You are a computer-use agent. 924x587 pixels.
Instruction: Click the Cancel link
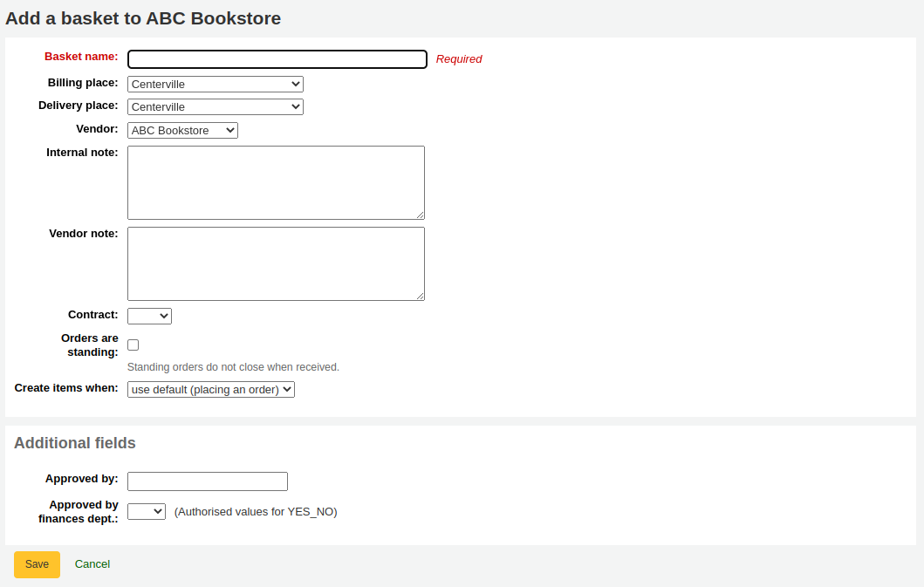pos(92,564)
